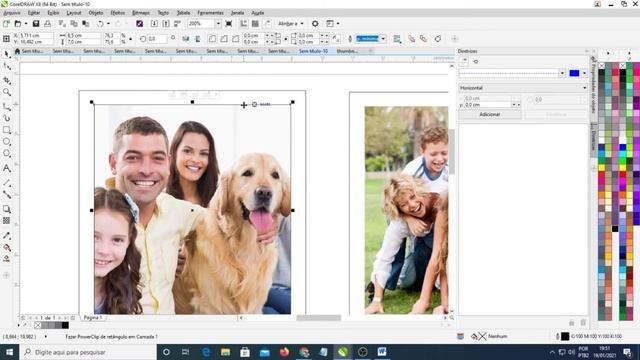Open Options via the gear icon
This screenshot has height=360, width=640.
[x=315, y=24]
